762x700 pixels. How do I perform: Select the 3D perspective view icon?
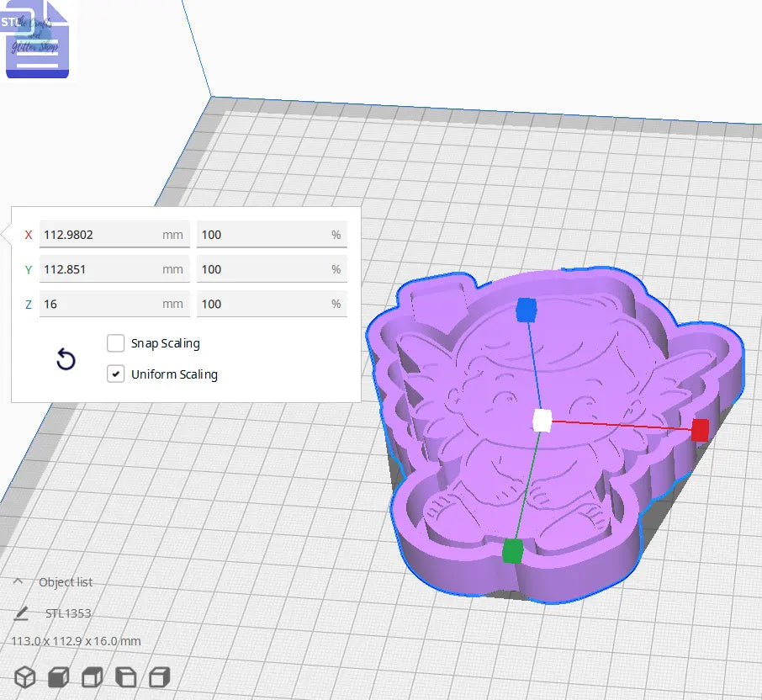click(x=24, y=676)
